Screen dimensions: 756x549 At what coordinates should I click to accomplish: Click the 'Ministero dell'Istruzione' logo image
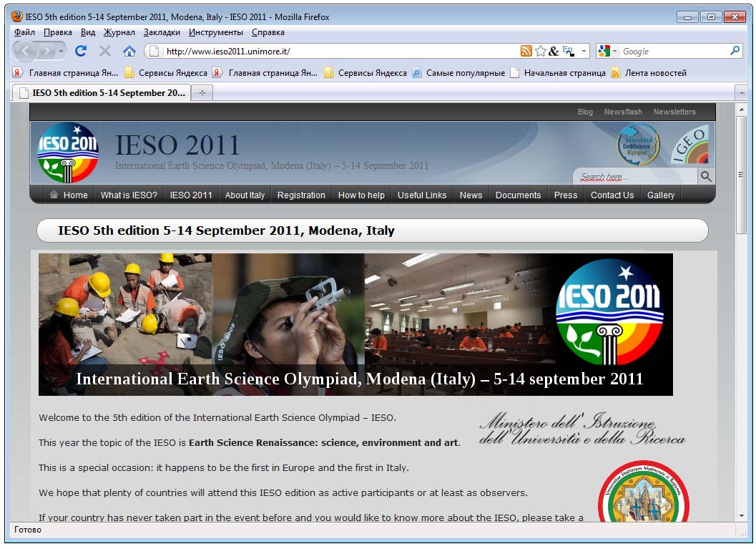582,429
